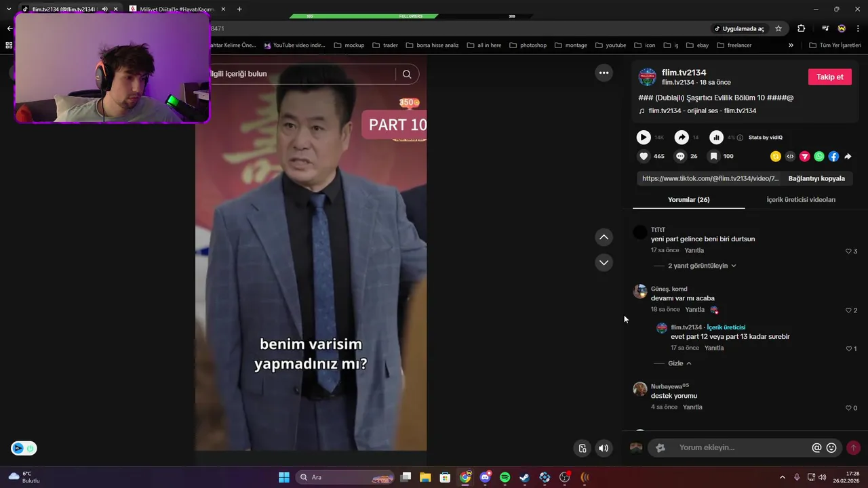Open the Chrome three-dots menu

859,28
